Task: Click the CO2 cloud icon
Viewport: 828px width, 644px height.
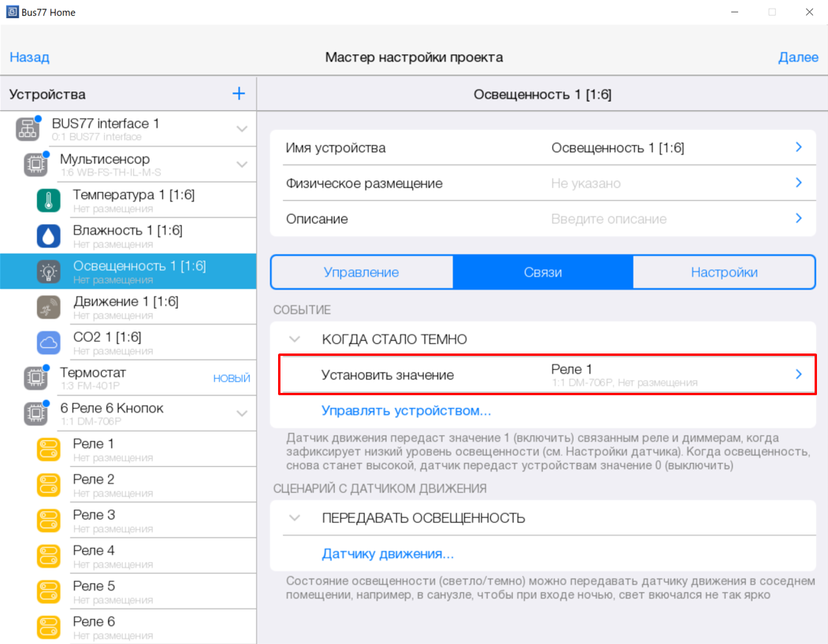Action: tap(49, 342)
